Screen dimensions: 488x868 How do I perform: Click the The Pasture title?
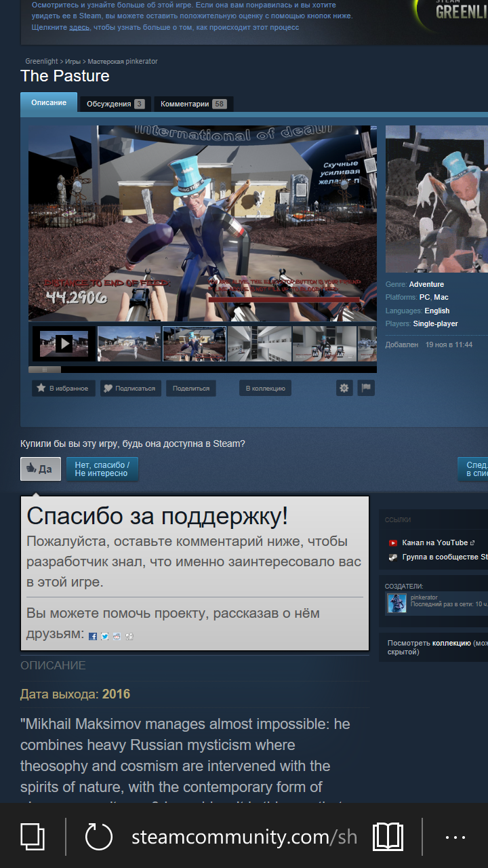[x=65, y=76]
